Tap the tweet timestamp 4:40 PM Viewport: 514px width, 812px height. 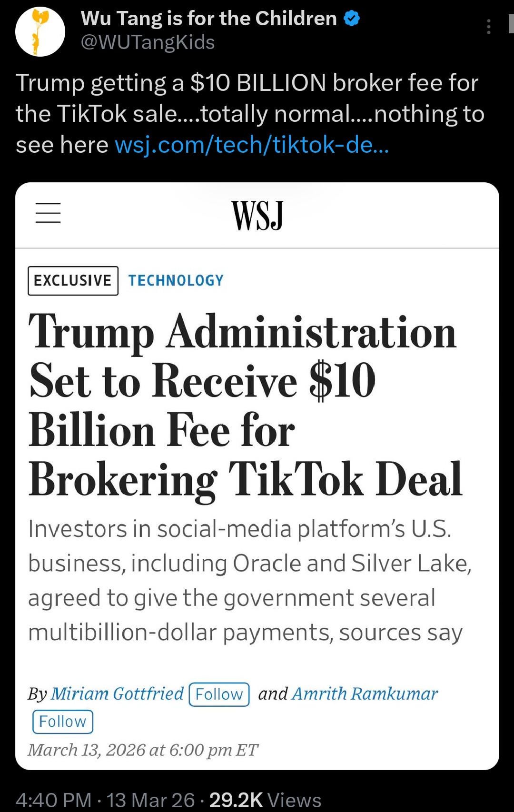tap(53, 800)
